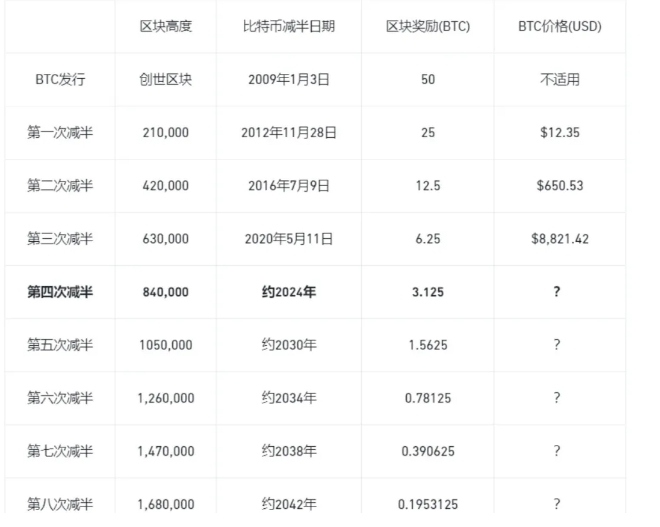Click the 区块奖励(BTC) column header
The width and height of the screenshot is (660, 527).
428,27
